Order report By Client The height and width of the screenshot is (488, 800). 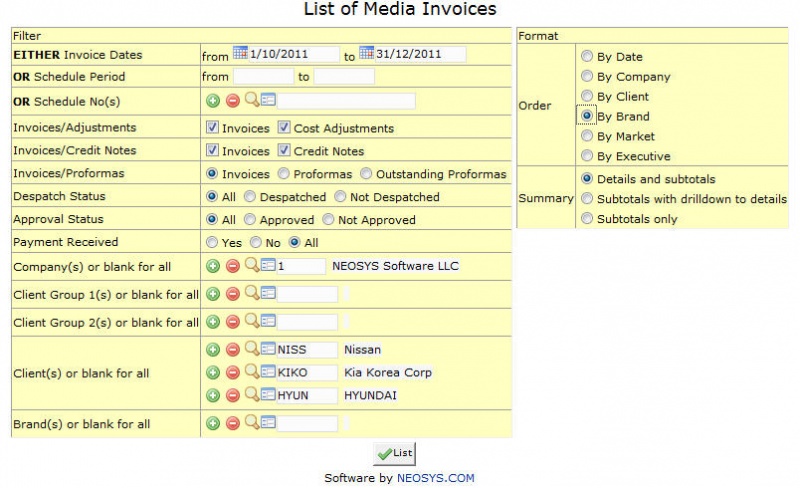(x=587, y=96)
